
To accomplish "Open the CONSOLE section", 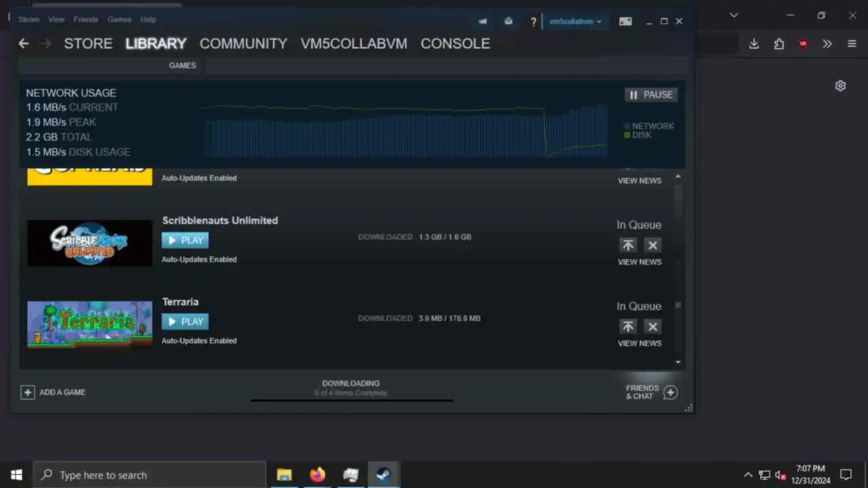I will 455,43.
